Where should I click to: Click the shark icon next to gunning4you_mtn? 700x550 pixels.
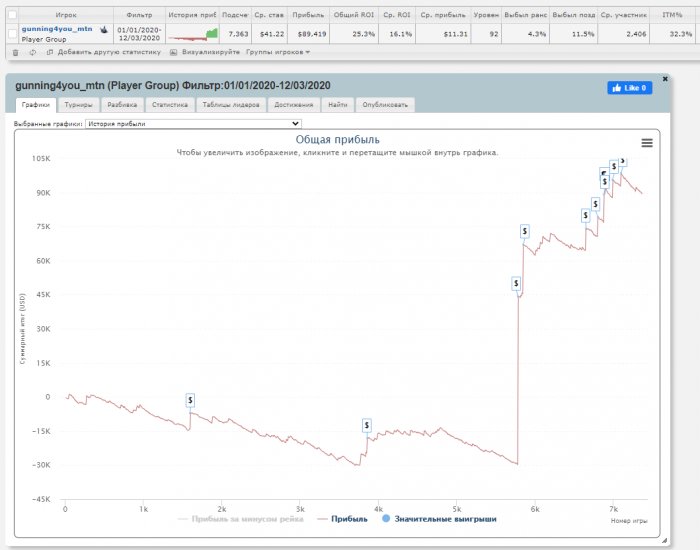click(x=103, y=30)
